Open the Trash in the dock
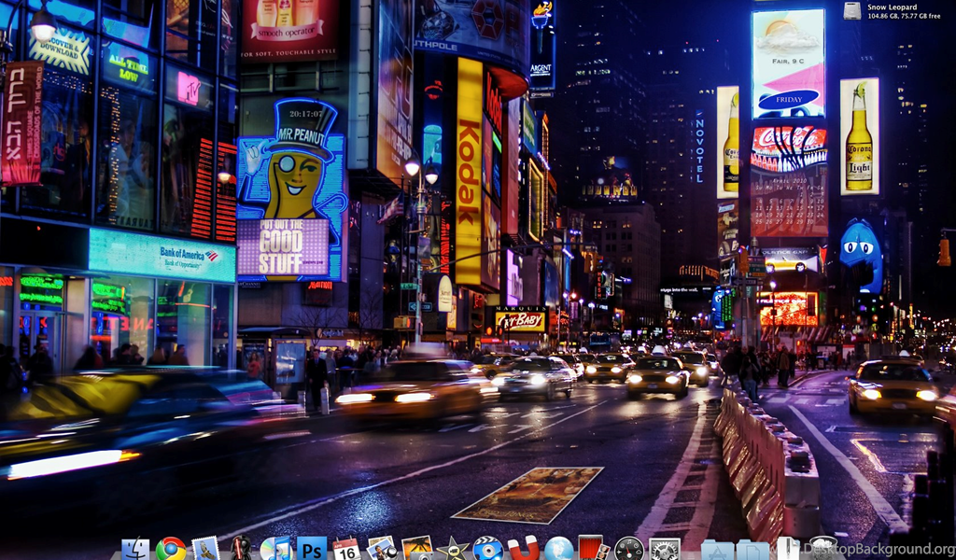 tap(822, 549)
